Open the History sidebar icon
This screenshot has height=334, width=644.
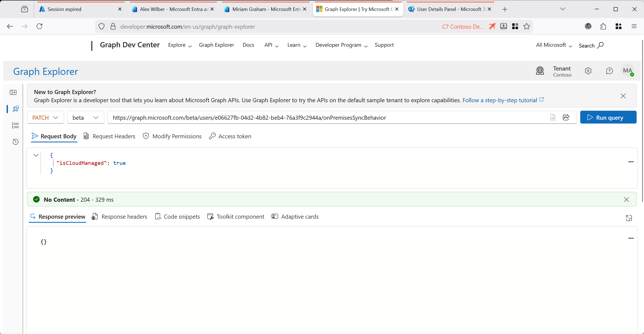[16, 142]
